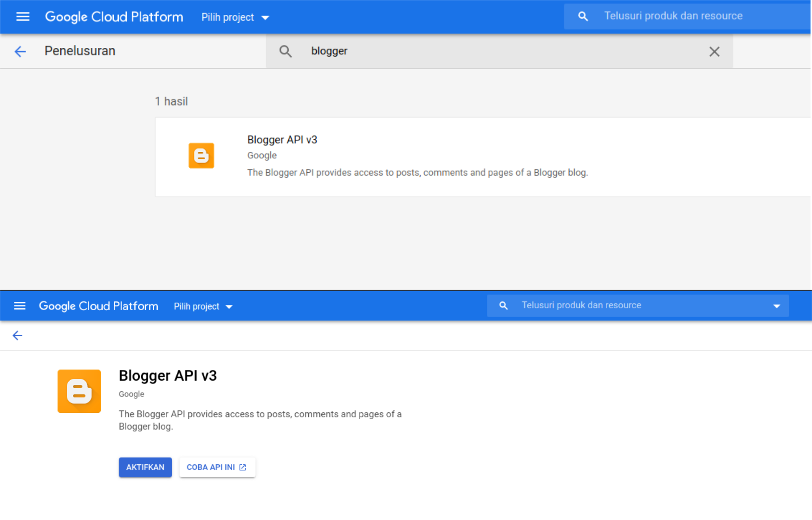Screen dimensions: 812x520
Task: Open the Pilih project dropdown in lower header
Action: click(203, 306)
